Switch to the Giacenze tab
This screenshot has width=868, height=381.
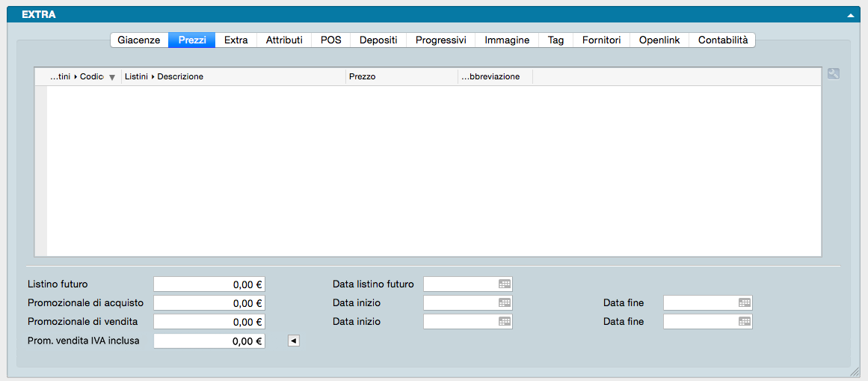[139, 40]
